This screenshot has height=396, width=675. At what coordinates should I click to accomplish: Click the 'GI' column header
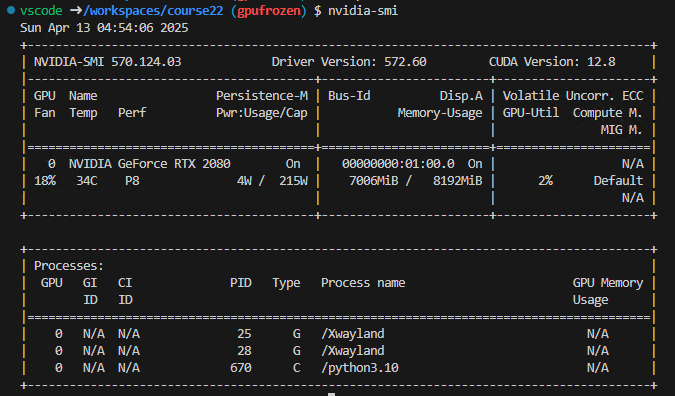(x=90, y=283)
